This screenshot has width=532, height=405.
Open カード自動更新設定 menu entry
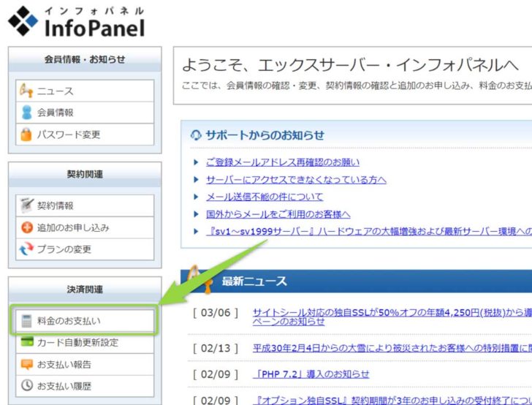(77, 342)
